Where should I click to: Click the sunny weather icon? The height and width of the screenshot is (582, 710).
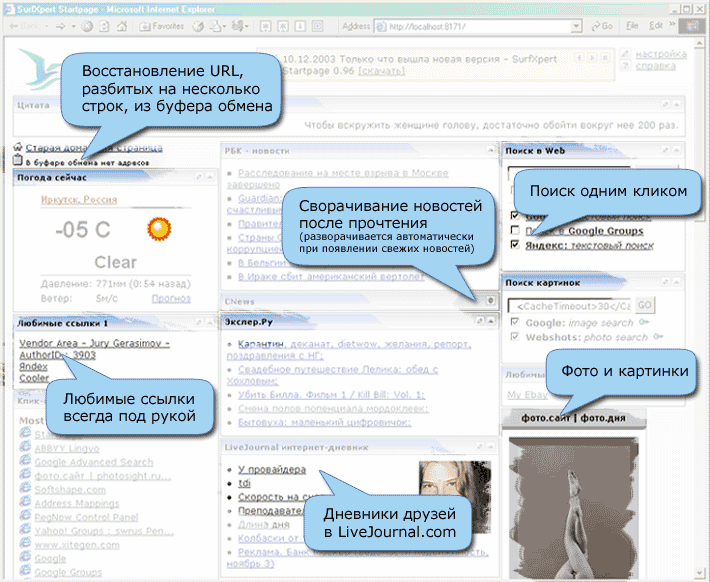159,229
